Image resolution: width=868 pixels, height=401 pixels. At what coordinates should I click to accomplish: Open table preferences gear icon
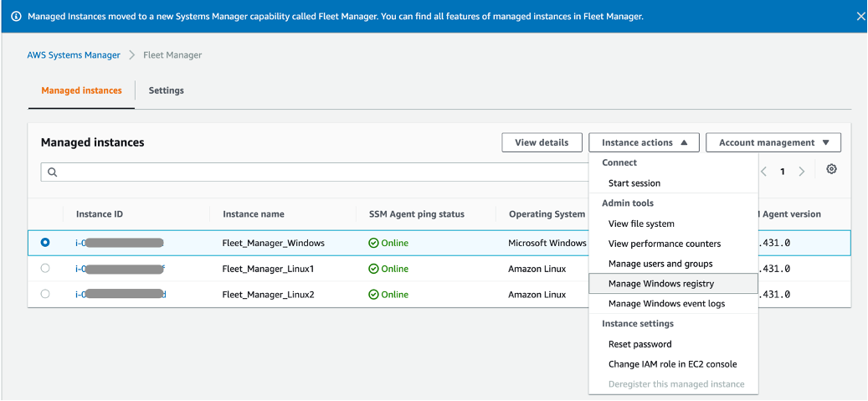(831, 169)
